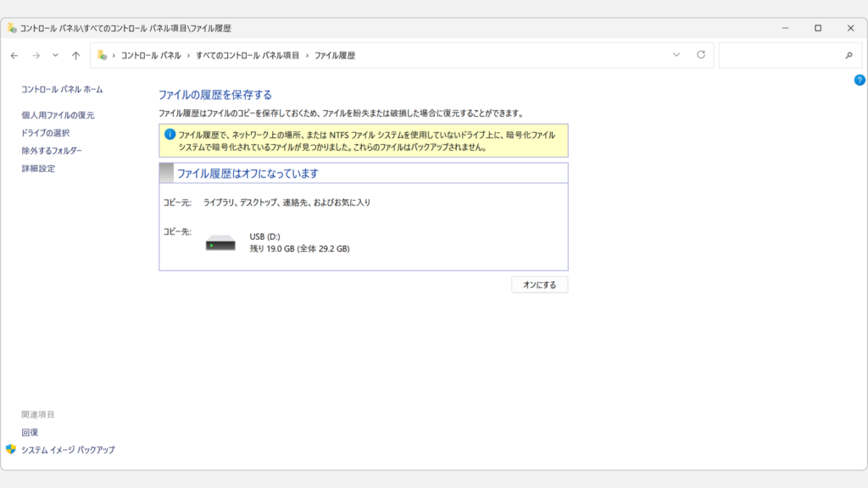The width and height of the screenshot is (868, 488).
Task: Click the USB (D:) drive icon
Action: pyautogui.click(x=220, y=243)
